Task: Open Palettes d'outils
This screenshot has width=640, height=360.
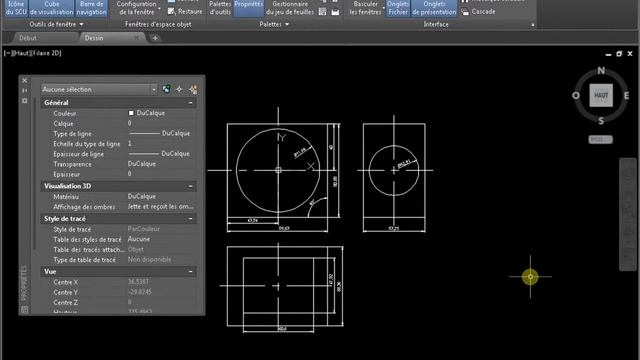Action: point(220,8)
